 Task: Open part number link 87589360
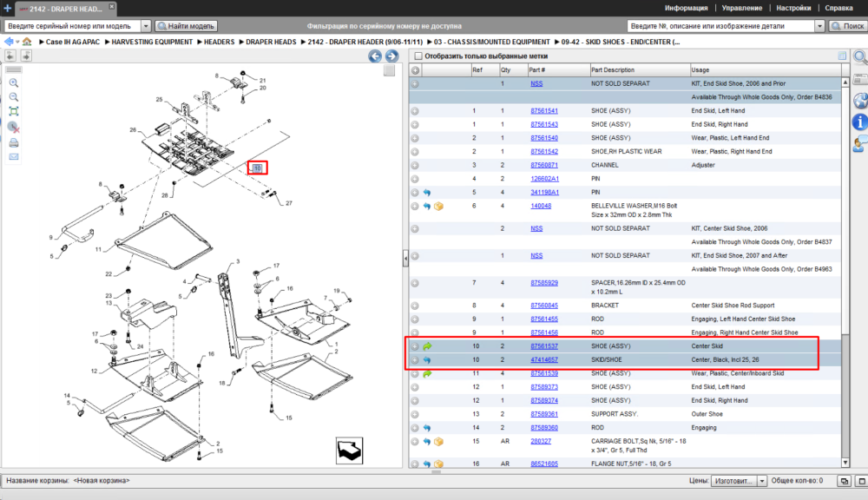pyautogui.click(x=544, y=428)
